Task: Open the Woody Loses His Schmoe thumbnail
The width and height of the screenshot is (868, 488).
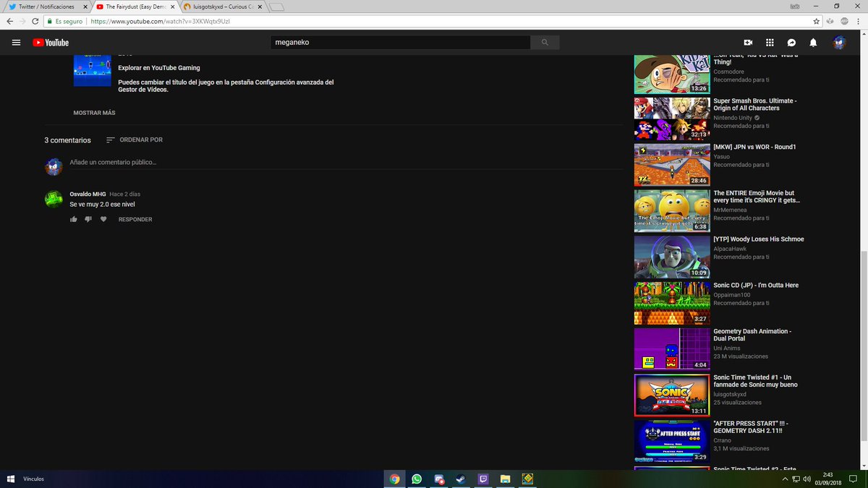Action: pos(672,257)
